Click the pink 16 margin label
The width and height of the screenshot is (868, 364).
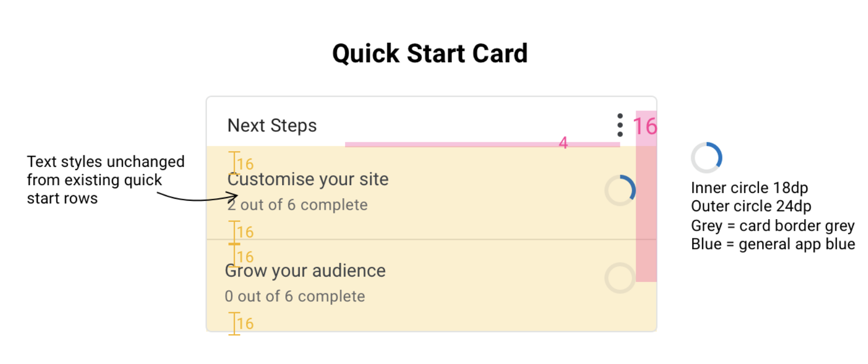[645, 126]
